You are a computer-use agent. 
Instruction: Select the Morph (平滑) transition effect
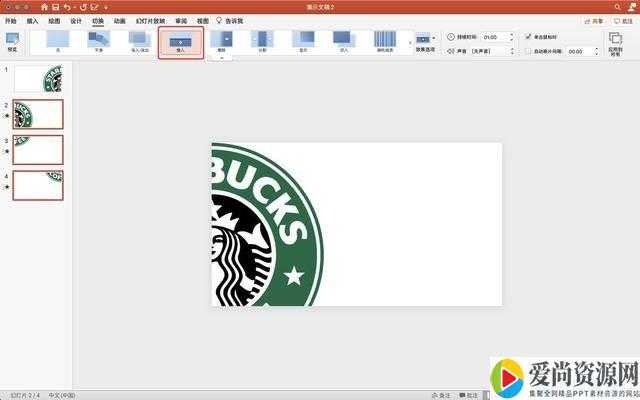pos(98,41)
